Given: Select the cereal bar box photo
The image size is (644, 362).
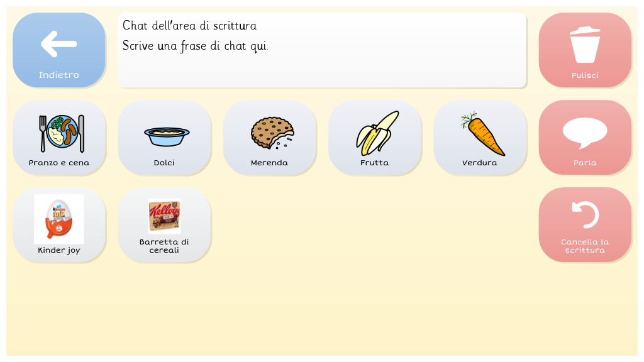Looking at the screenshot, I should click(x=164, y=217).
